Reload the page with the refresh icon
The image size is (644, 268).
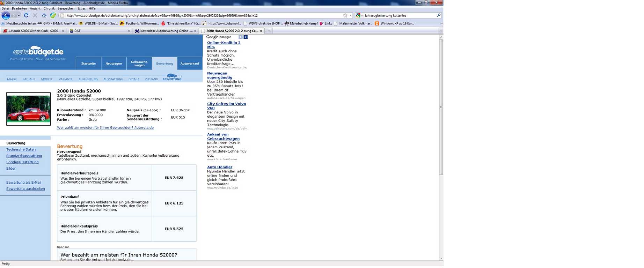click(x=26, y=15)
